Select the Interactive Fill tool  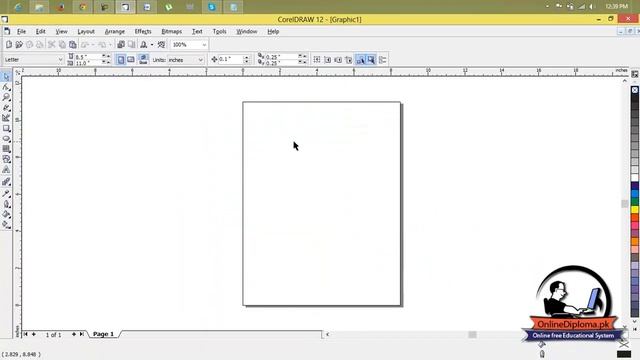click(6, 224)
